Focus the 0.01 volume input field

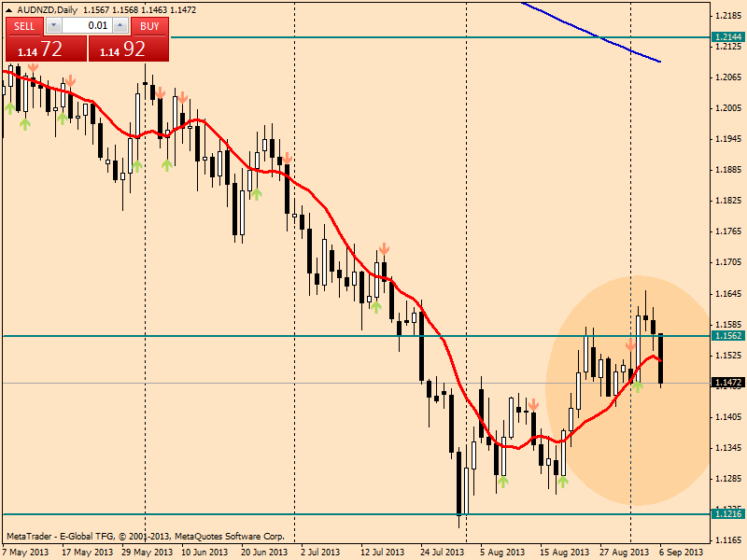(88, 26)
